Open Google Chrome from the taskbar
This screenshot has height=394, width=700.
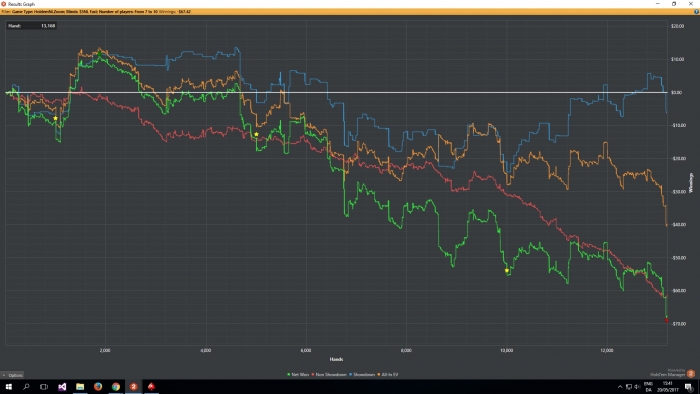(116, 387)
